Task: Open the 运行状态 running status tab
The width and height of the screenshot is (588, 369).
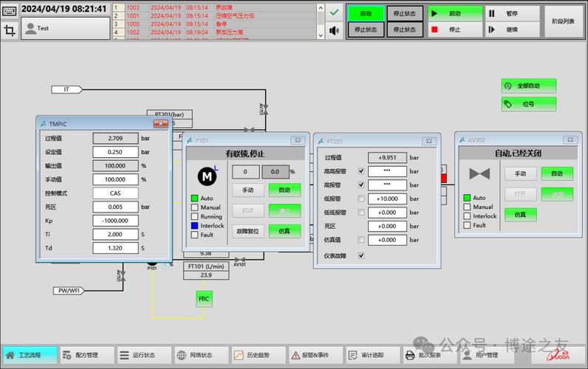Action: [x=144, y=355]
